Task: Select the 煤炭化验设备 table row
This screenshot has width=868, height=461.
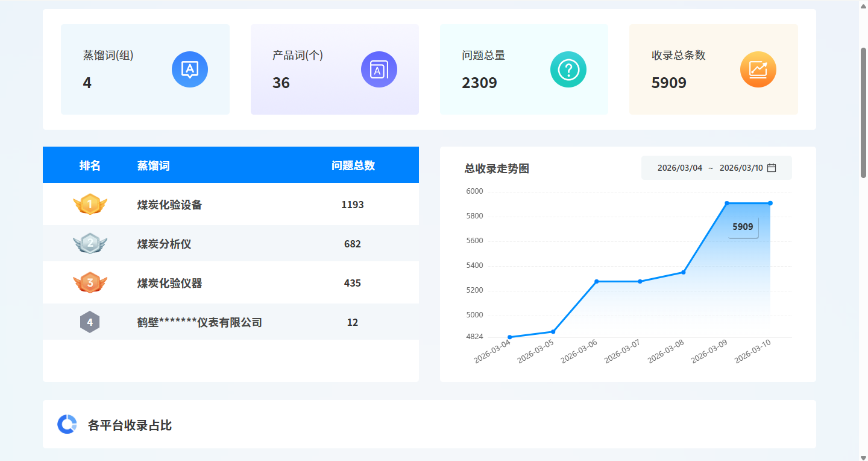Action: click(230, 204)
